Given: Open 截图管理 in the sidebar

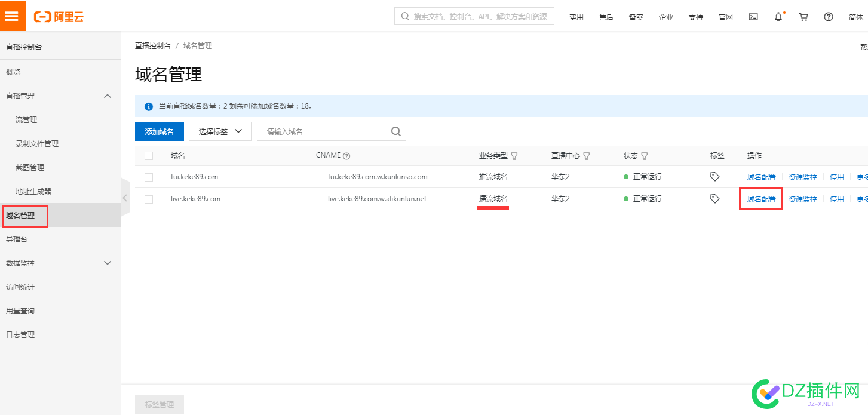Looking at the screenshot, I should click(x=30, y=167).
